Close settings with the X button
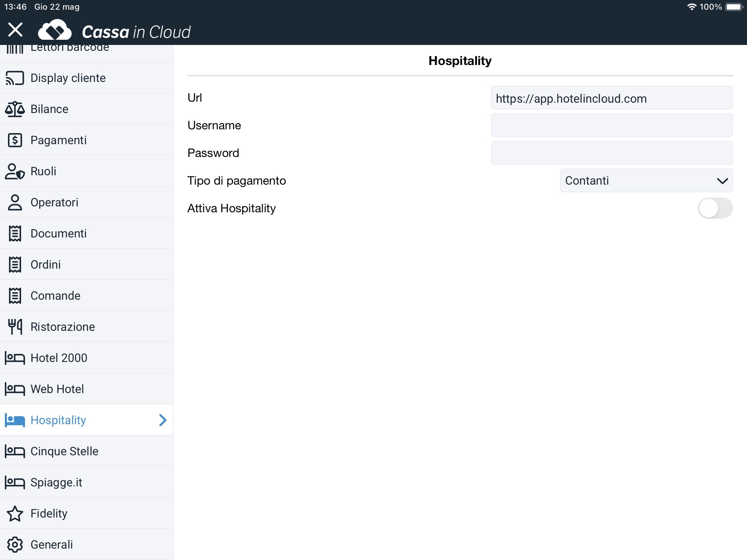 coord(15,30)
